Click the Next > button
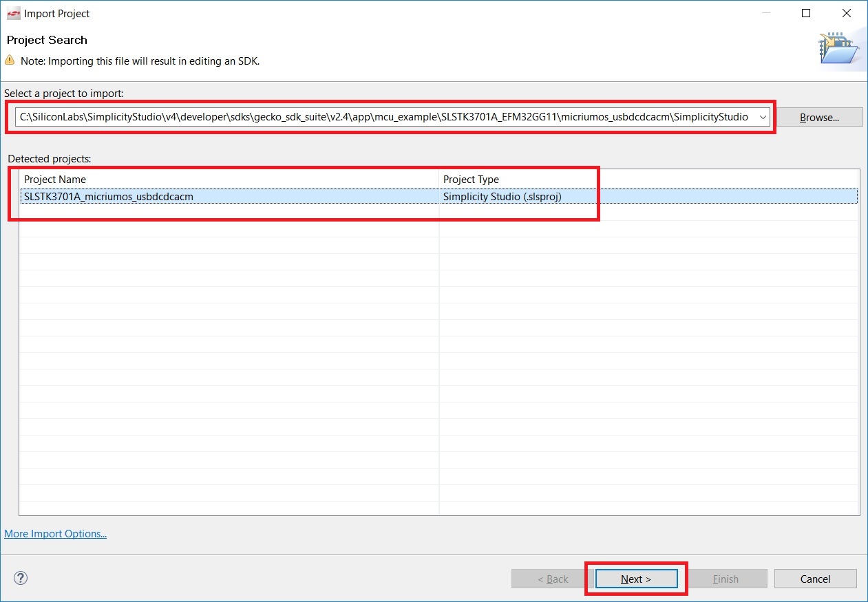This screenshot has height=602, width=868. (x=636, y=579)
